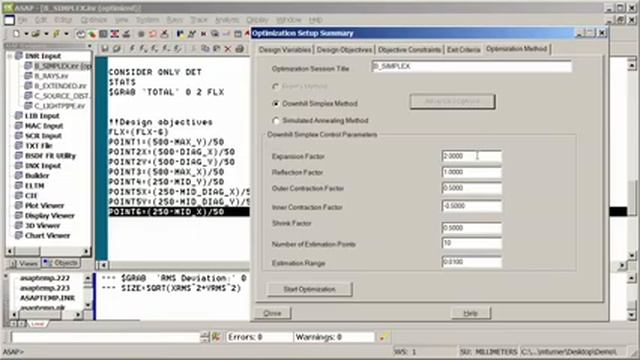The image size is (640, 360).
Task: Open the Optimize menu
Action: tap(93, 20)
